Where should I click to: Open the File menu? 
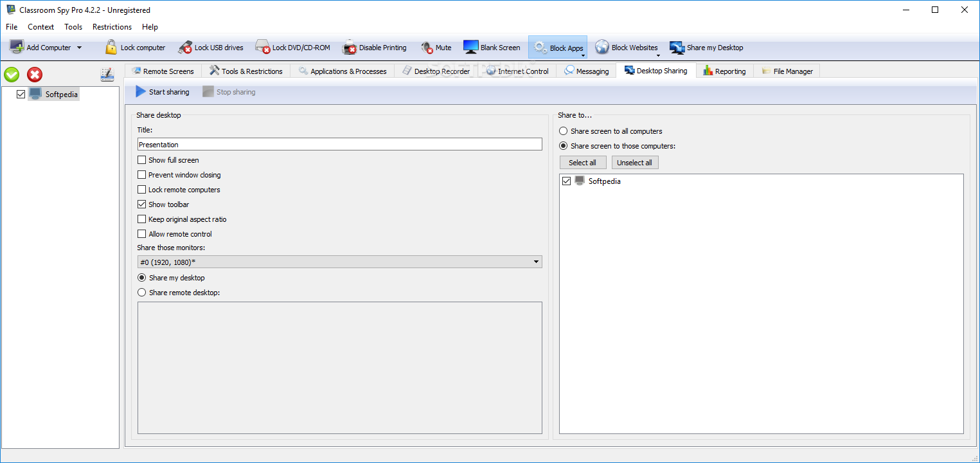point(12,27)
